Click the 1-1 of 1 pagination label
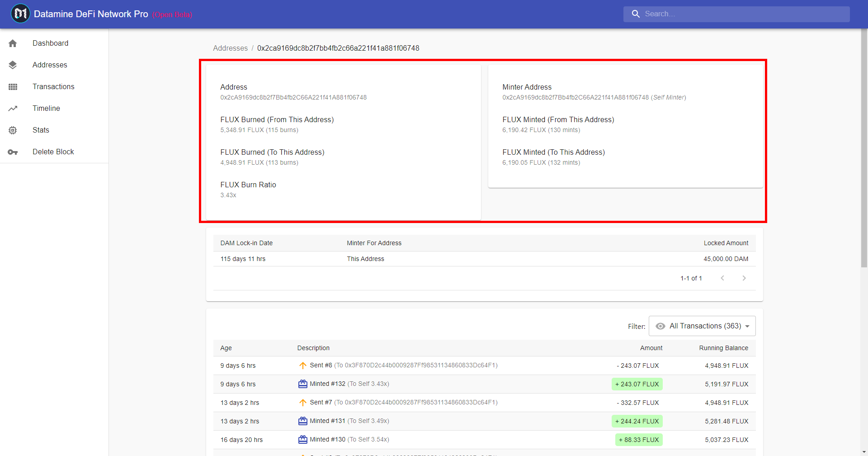868x456 pixels. (x=691, y=279)
